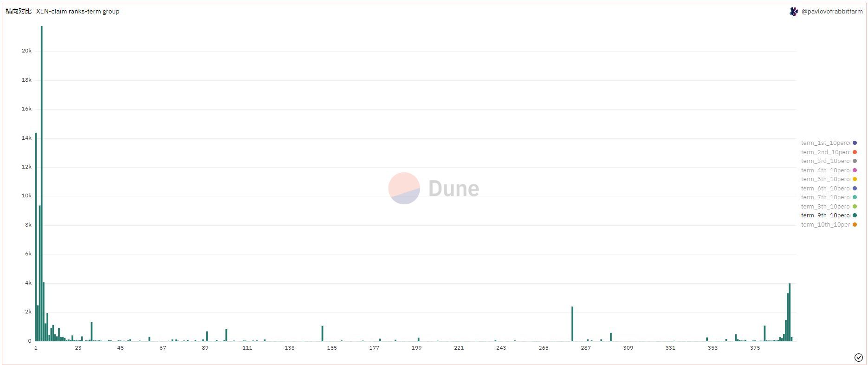Click y-axis label 6k
868x365 pixels.
[x=28, y=254]
